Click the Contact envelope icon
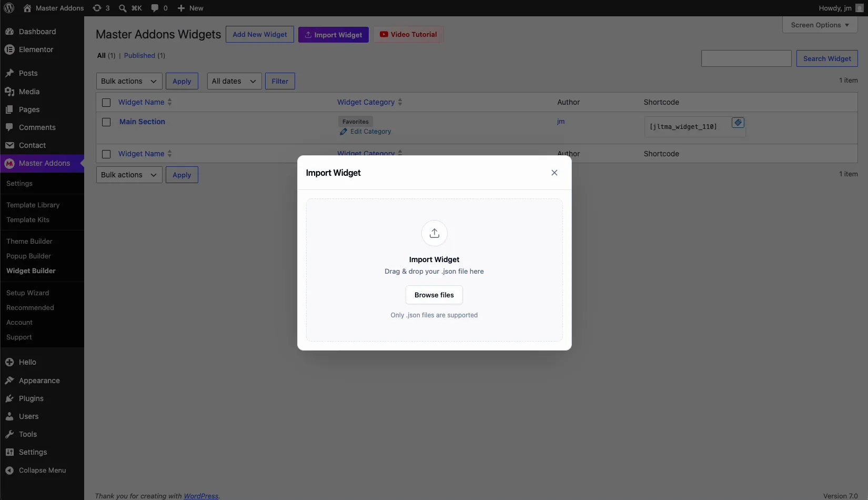 click(x=9, y=145)
